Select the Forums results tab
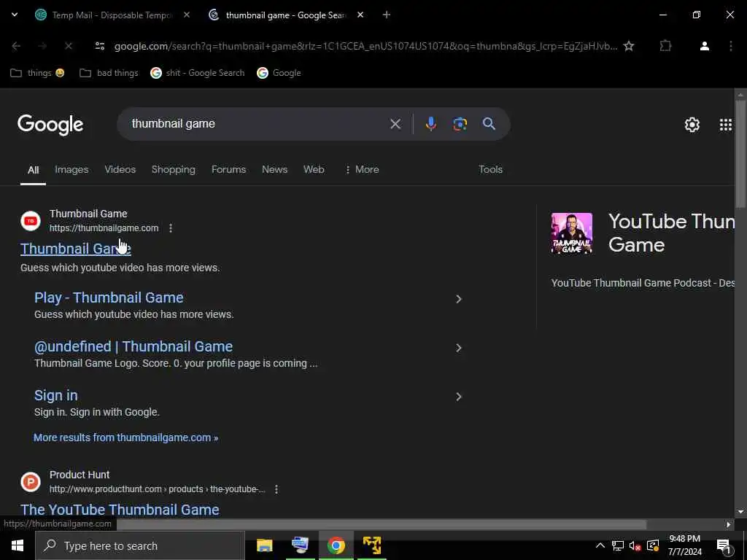The width and height of the screenshot is (747, 560). tap(228, 169)
